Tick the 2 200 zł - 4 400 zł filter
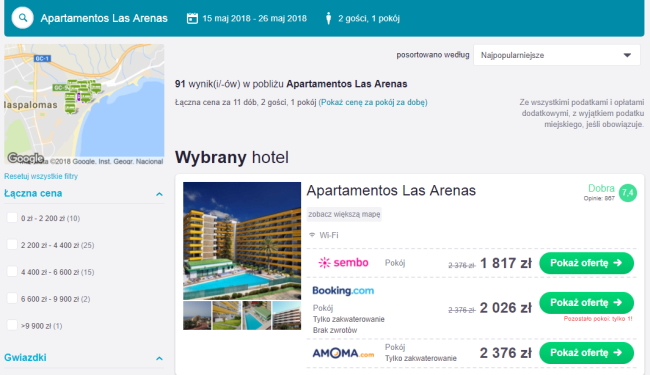Screen dimensions: 650x375 point(12,244)
